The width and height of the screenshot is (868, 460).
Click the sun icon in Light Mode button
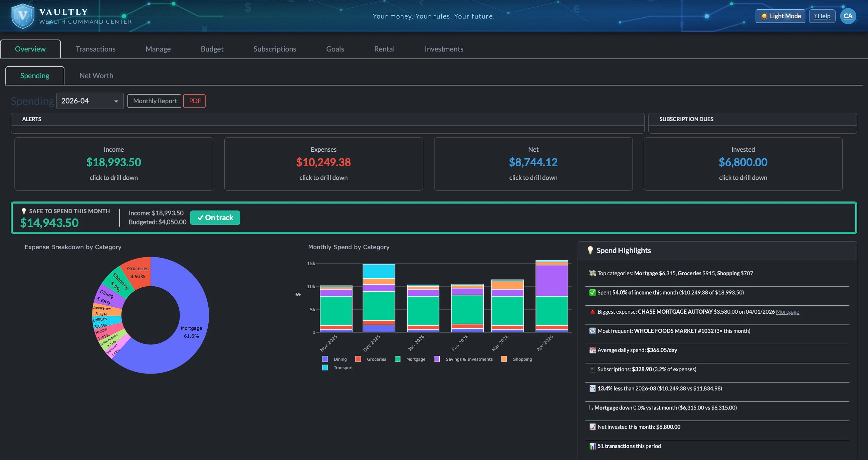(764, 16)
